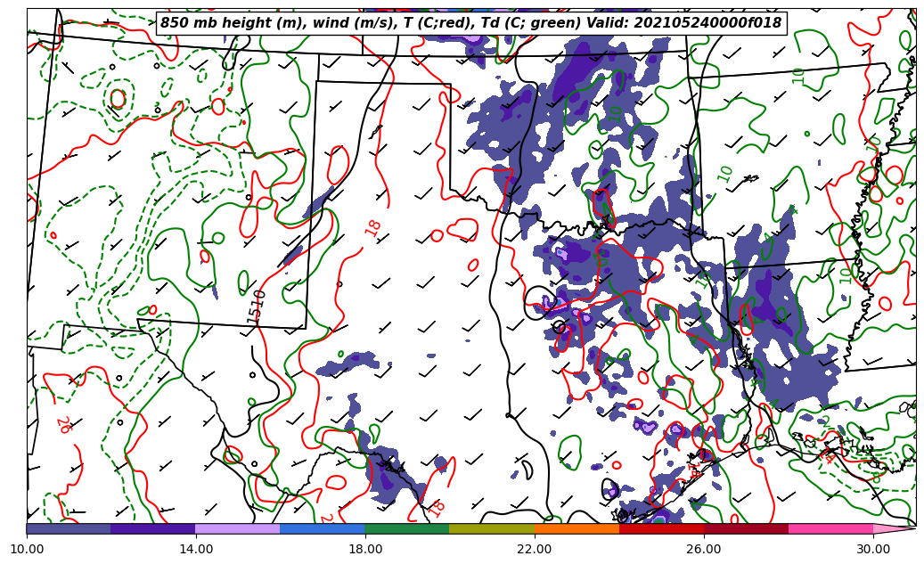Click the dark slate 10–12 colorbar segment
The image size is (924, 564).
tap(69, 528)
